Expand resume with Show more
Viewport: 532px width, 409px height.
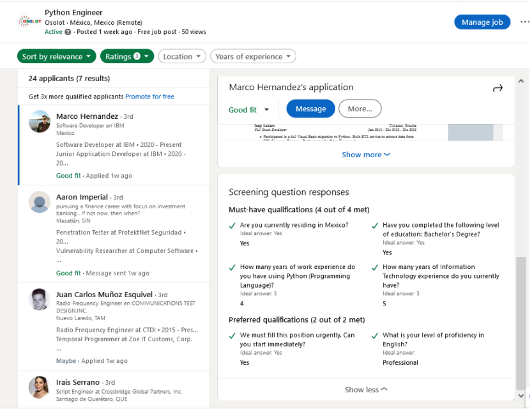click(x=365, y=155)
